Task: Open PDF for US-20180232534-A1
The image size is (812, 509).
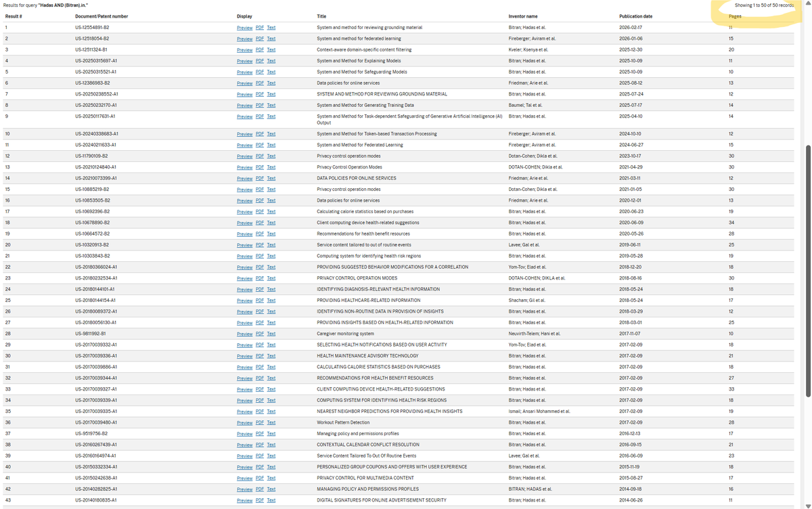Action: click(260, 278)
